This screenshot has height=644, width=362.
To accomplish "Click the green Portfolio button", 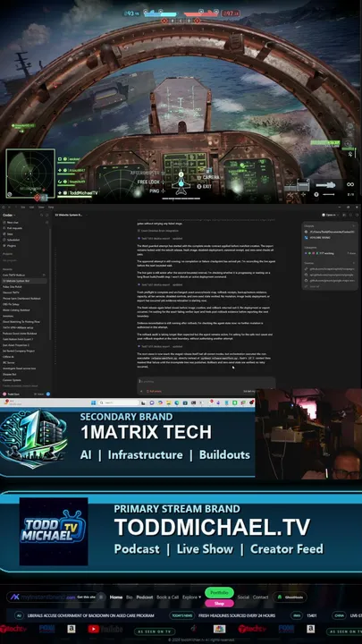I will click(219, 593).
